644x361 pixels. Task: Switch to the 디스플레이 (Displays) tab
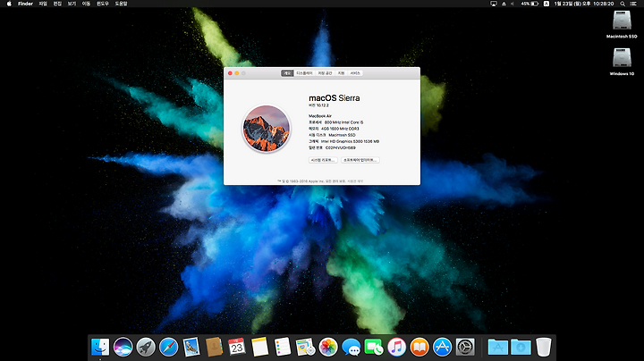click(x=304, y=73)
